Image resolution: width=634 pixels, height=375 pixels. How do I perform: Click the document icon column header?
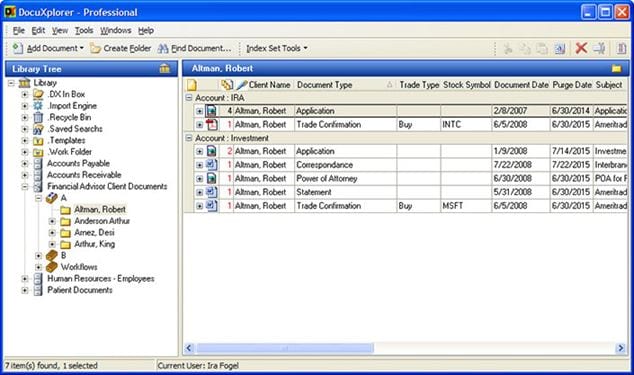[192, 85]
